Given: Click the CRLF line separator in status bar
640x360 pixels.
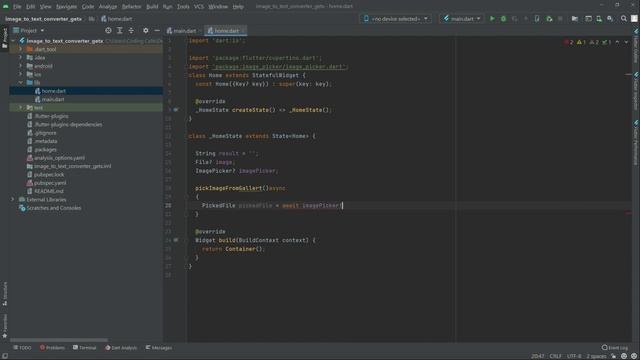Looking at the screenshot, I should [556, 356].
